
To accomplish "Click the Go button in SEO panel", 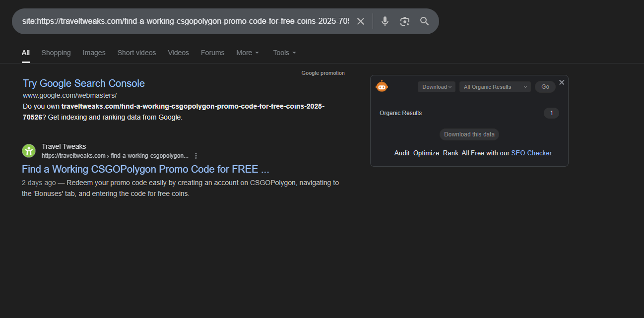I will [545, 87].
